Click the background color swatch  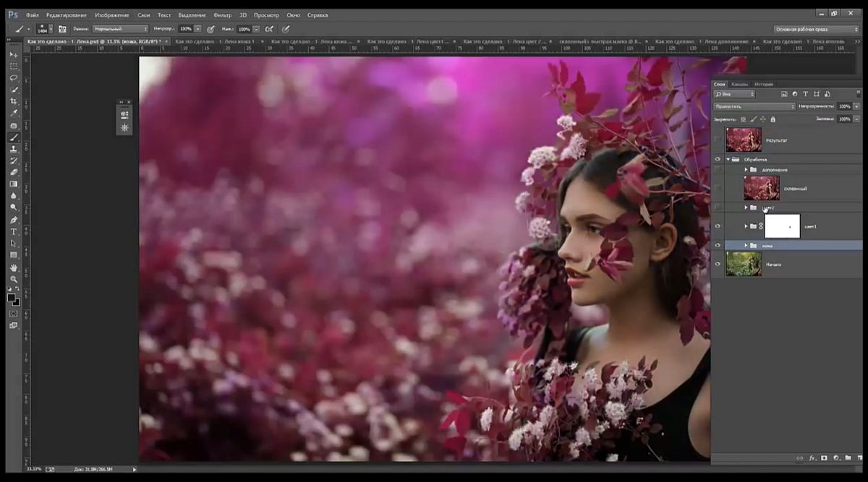[x=16, y=302]
